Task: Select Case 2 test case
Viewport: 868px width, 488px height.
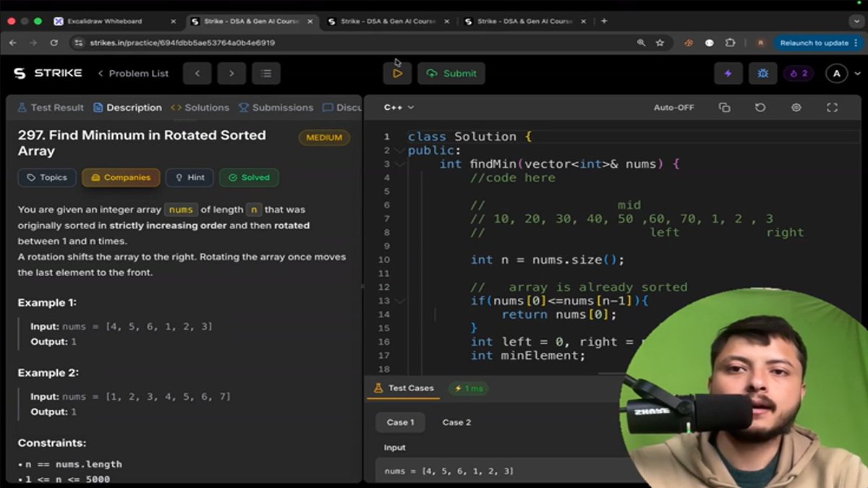Action: [456, 422]
